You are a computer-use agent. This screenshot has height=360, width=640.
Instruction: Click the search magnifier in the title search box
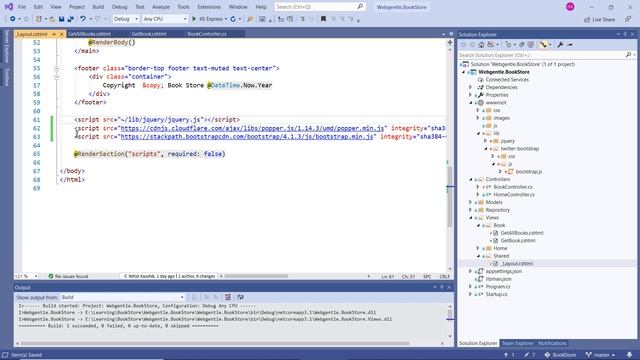coord(360,7)
